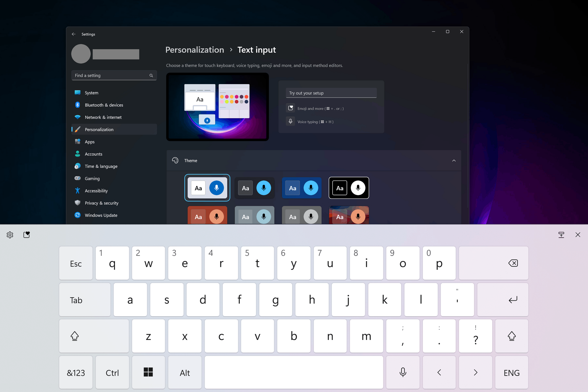This screenshot has height=392, width=588.
Task: Open Privacy & security category
Action: [x=114, y=203]
